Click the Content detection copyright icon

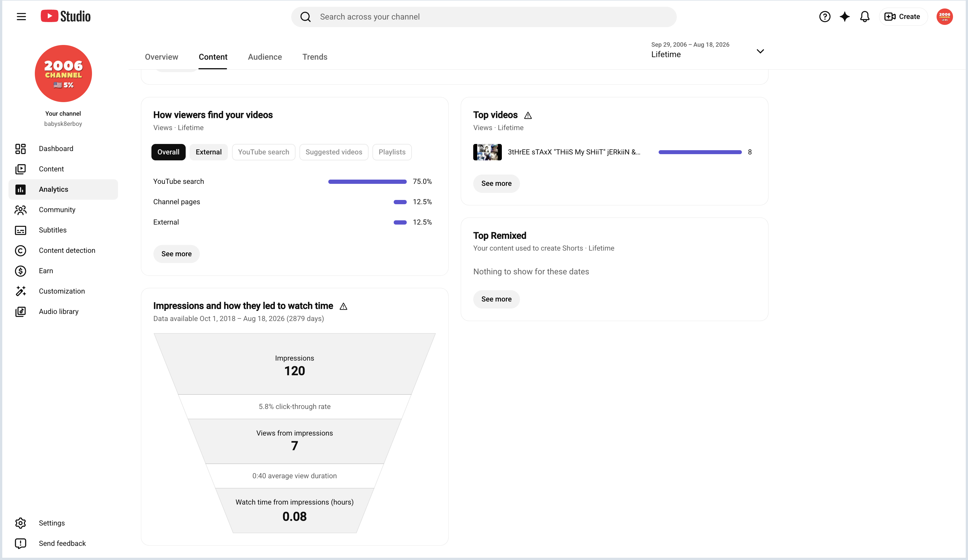click(x=20, y=250)
